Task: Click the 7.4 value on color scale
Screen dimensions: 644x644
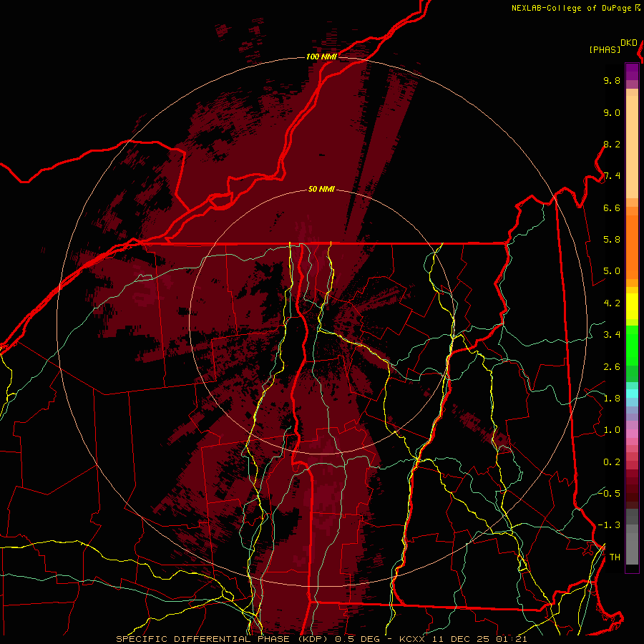Action: click(612, 176)
